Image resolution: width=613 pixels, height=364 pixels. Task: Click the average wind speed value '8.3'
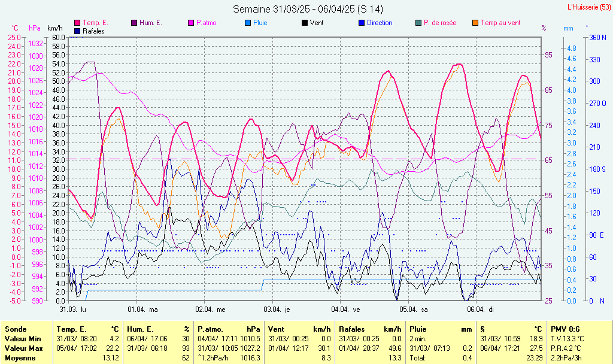pos(326,358)
